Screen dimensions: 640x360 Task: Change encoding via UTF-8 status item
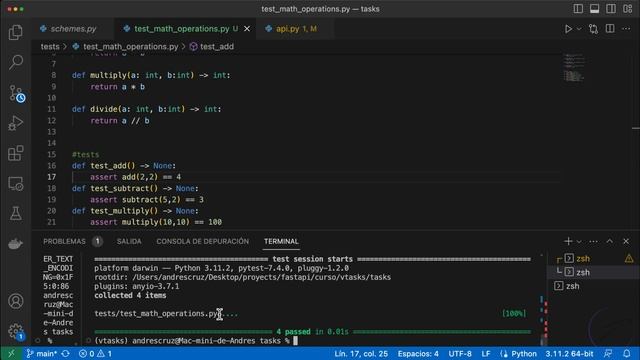point(460,353)
